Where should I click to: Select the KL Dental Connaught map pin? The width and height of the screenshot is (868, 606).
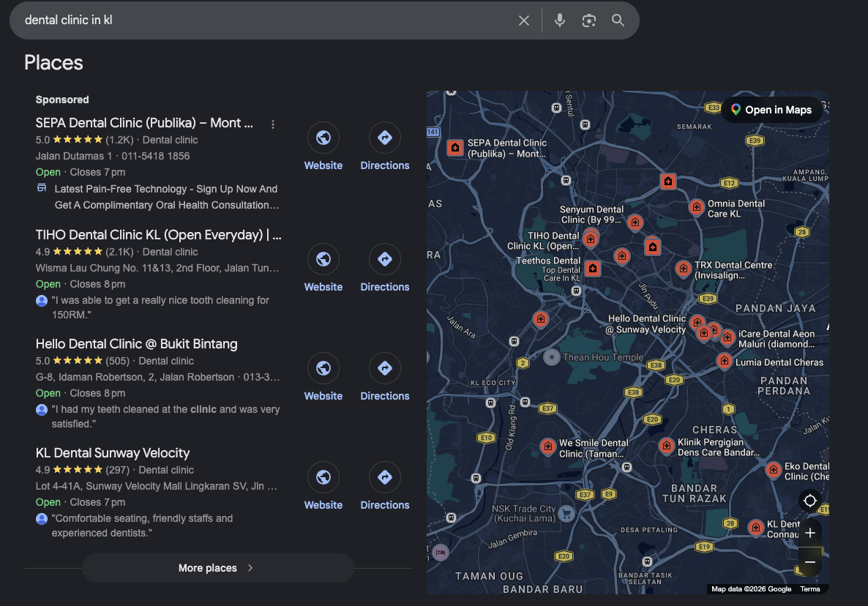(x=755, y=528)
